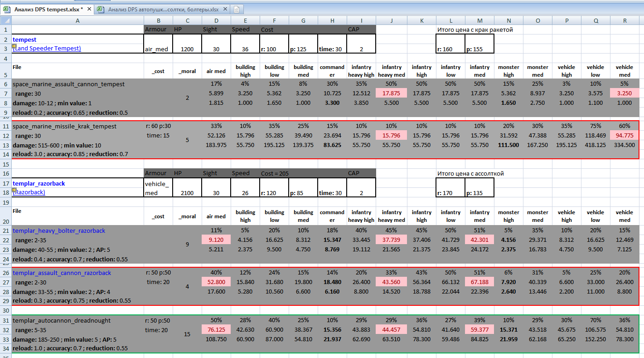Image resolution: width=644 pixels, height=358 pixels.
Task: Click the hyperlink icon beside Razorback
Action: coord(15,191)
